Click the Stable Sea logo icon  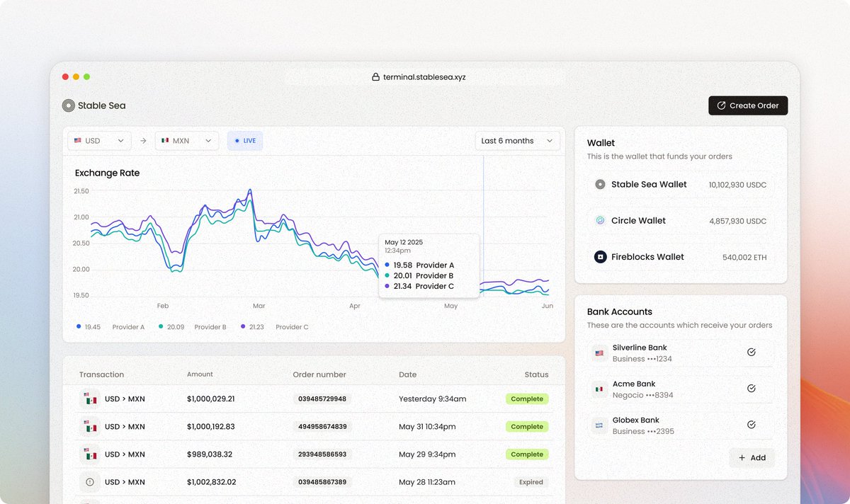[69, 105]
